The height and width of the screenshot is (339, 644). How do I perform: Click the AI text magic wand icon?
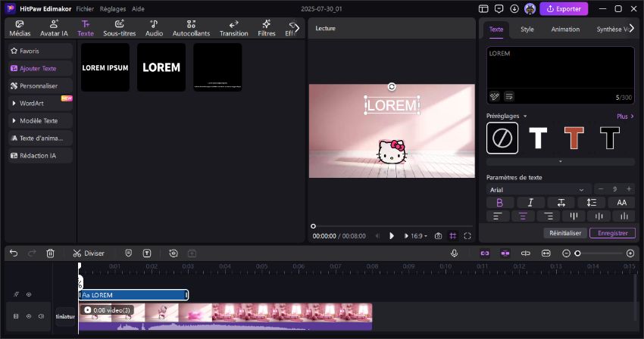(x=494, y=96)
